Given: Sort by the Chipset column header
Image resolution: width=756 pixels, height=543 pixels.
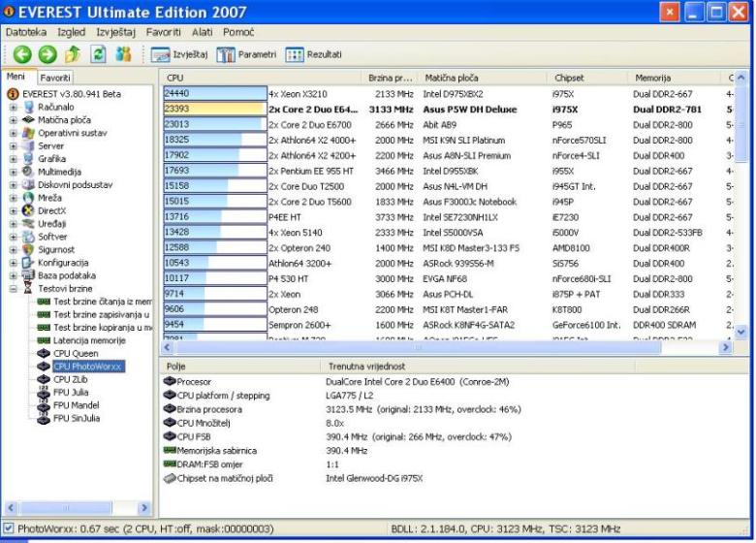Looking at the screenshot, I should (x=570, y=77).
